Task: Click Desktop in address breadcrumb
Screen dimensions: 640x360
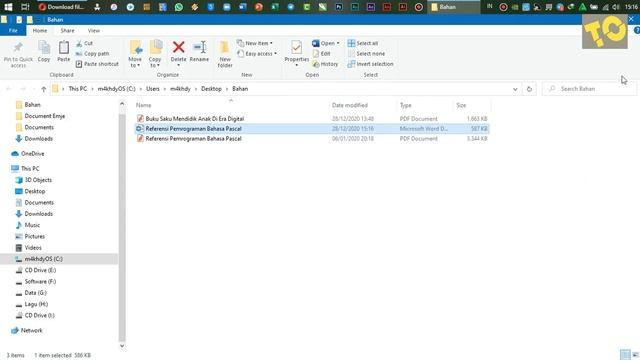Action: pyautogui.click(x=211, y=89)
